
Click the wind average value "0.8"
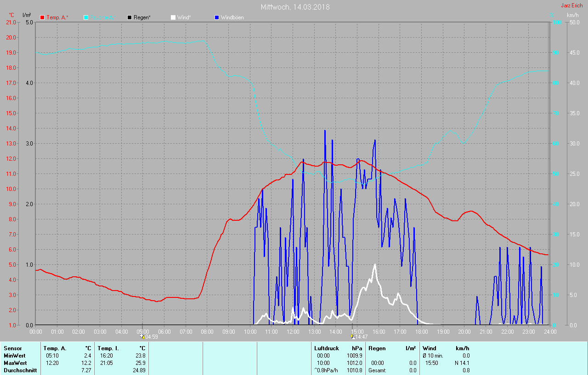pos(466,370)
